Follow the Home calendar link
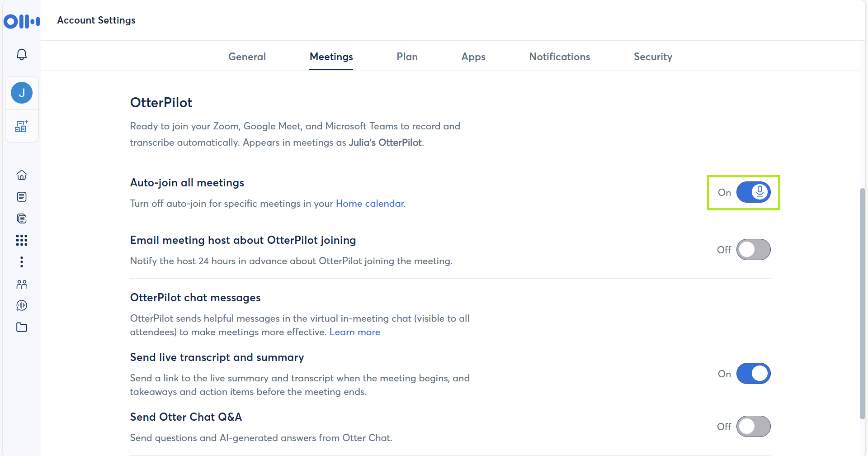This screenshot has width=868, height=456. point(370,204)
